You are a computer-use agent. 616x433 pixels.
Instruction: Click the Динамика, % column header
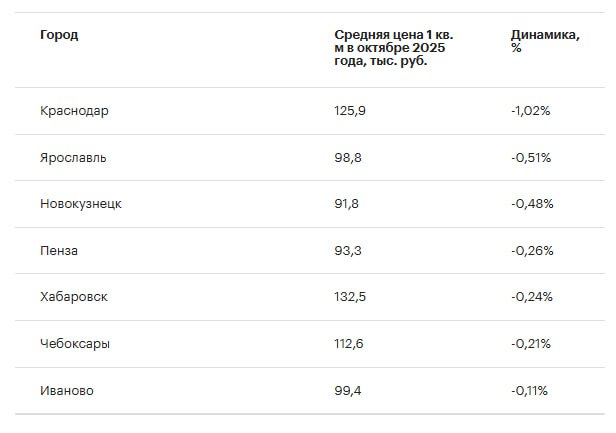[545, 41]
